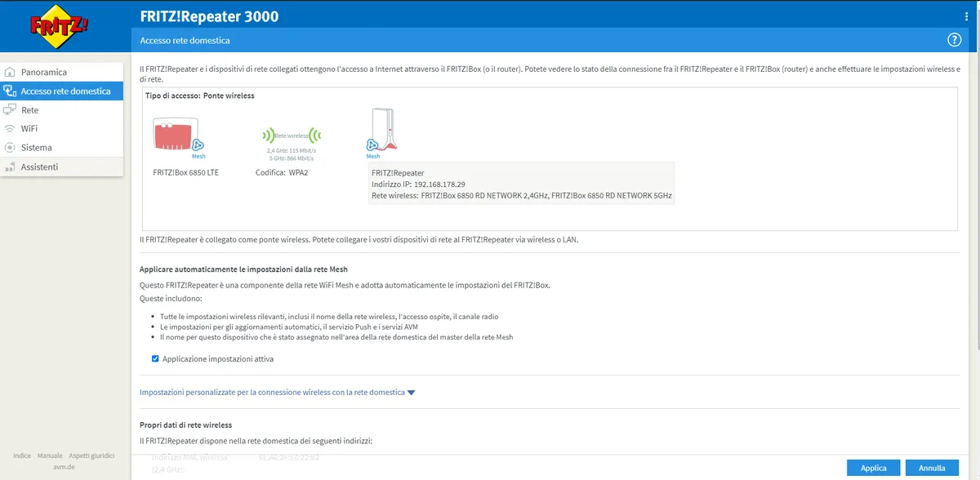
Task: Open the help question mark icon
Action: click(x=954, y=40)
